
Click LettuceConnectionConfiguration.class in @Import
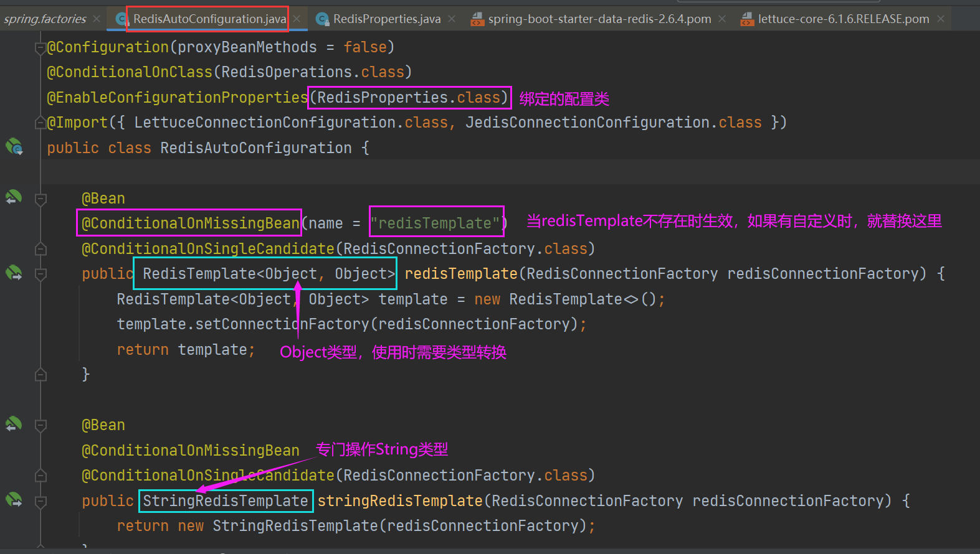point(291,123)
